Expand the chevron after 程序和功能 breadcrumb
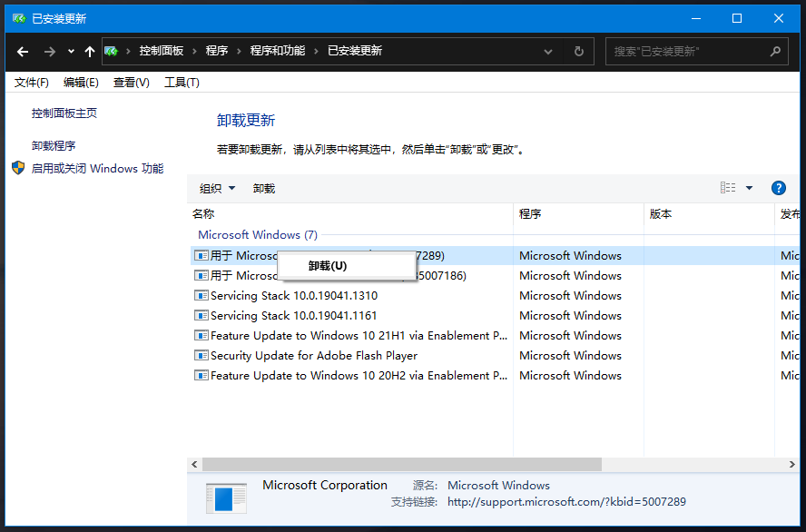 pos(316,51)
